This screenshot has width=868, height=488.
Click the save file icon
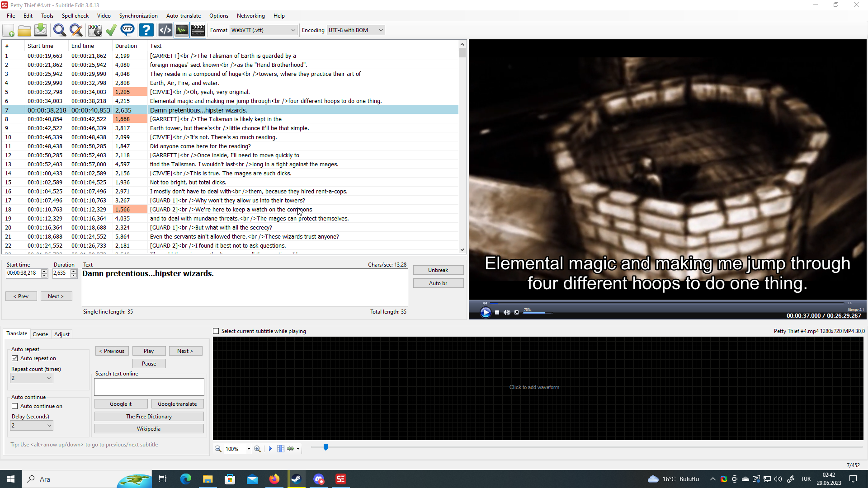(x=40, y=30)
